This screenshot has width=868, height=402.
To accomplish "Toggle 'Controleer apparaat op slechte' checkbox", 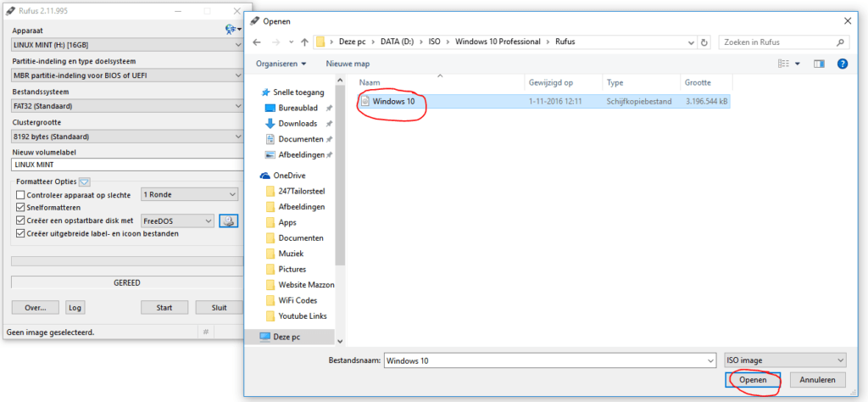I will point(20,195).
